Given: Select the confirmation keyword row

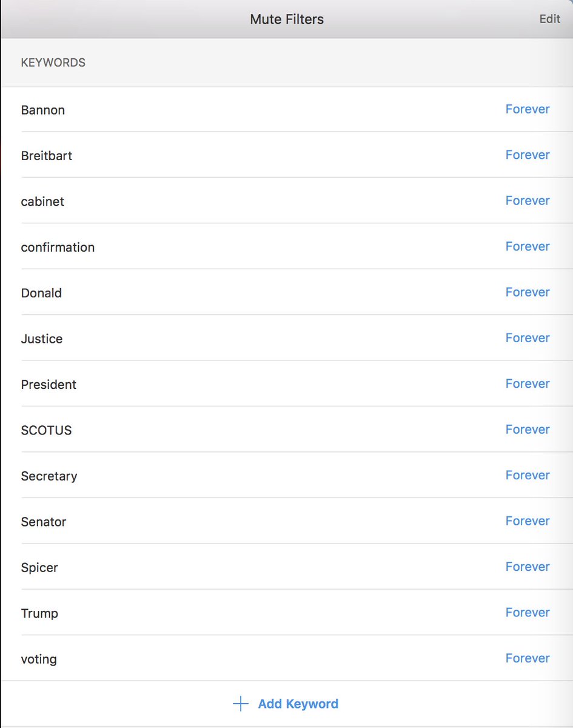Looking at the screenshot, I should point(58,248).
